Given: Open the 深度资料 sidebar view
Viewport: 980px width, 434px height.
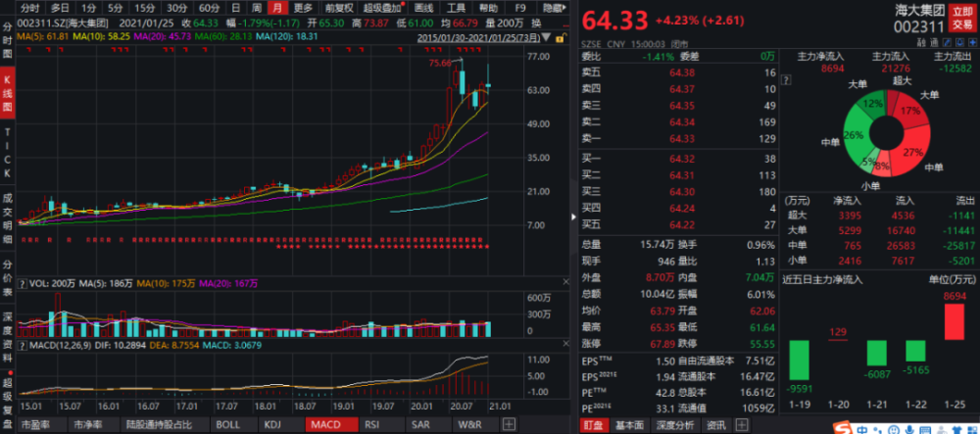Looking at the screenshot, I should coord(8,337).
